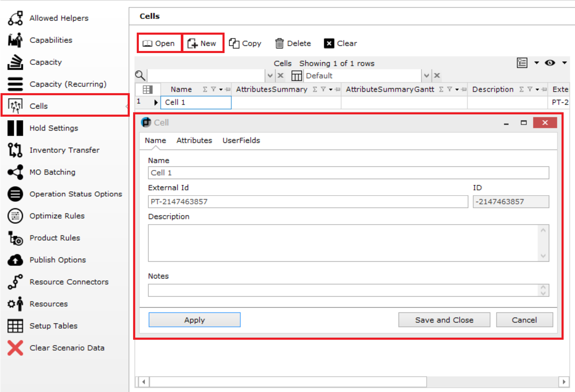This screenshot has width=575, height=392.
Task: Open Operation Status Options in the sidebar
Action: tap(76, 194)
